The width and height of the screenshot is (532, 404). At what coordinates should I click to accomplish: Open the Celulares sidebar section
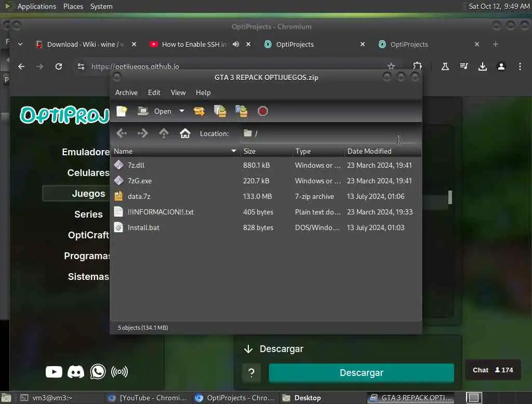tap(88, 172)
